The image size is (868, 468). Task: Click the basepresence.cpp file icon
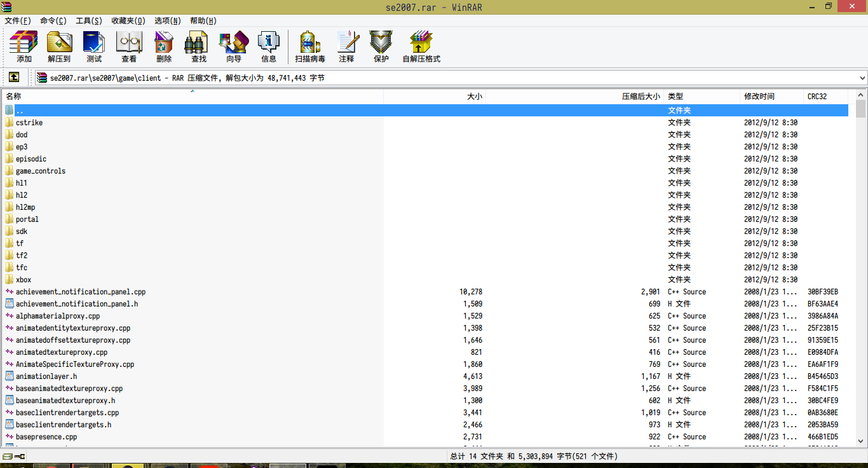coord(9,437)
